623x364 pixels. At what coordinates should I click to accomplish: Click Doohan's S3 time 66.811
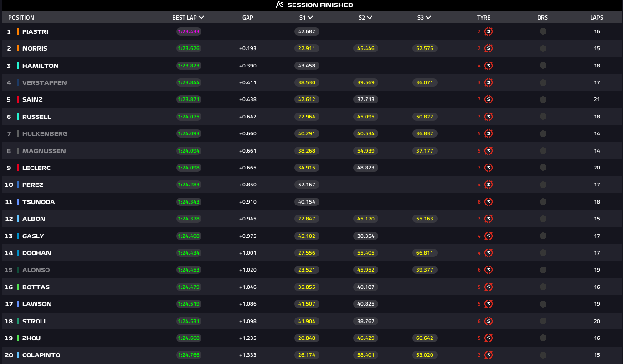click(425, 253)
